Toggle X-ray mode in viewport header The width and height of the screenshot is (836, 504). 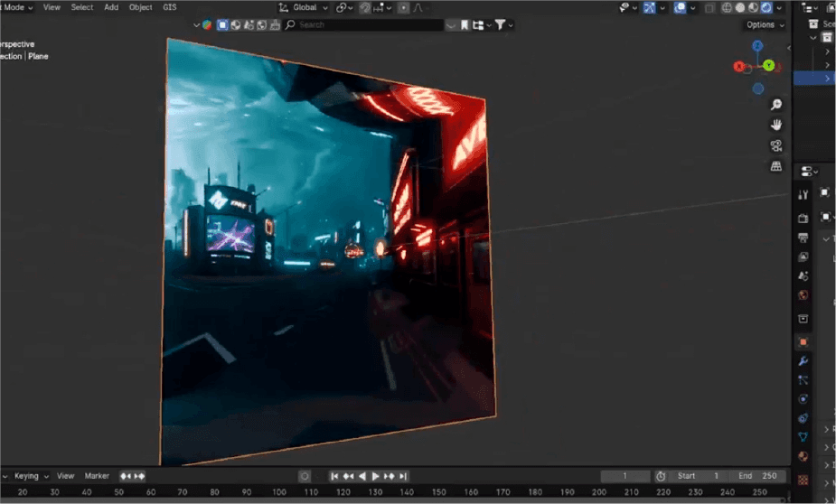click(x=709, y=7)
